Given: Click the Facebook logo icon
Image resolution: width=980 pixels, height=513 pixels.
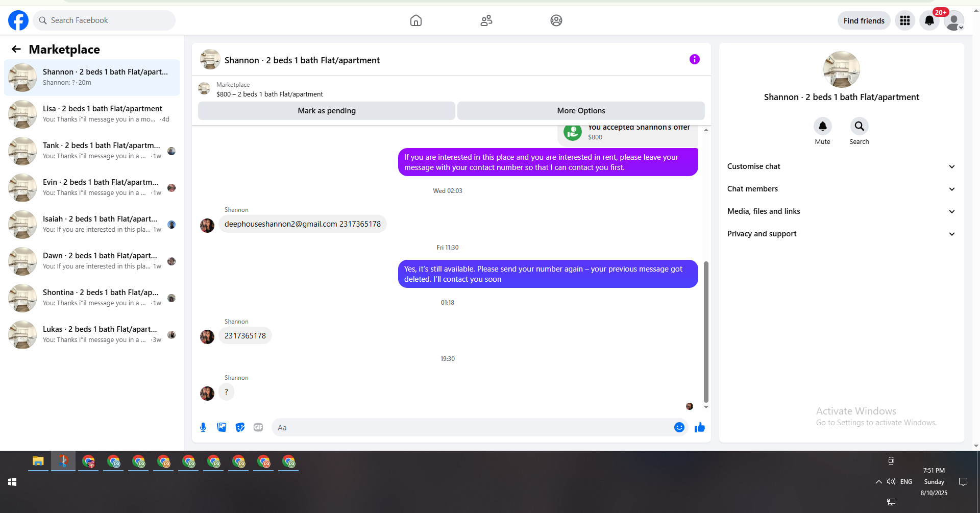Looking at the screenshot, I should tap(18, 20).
